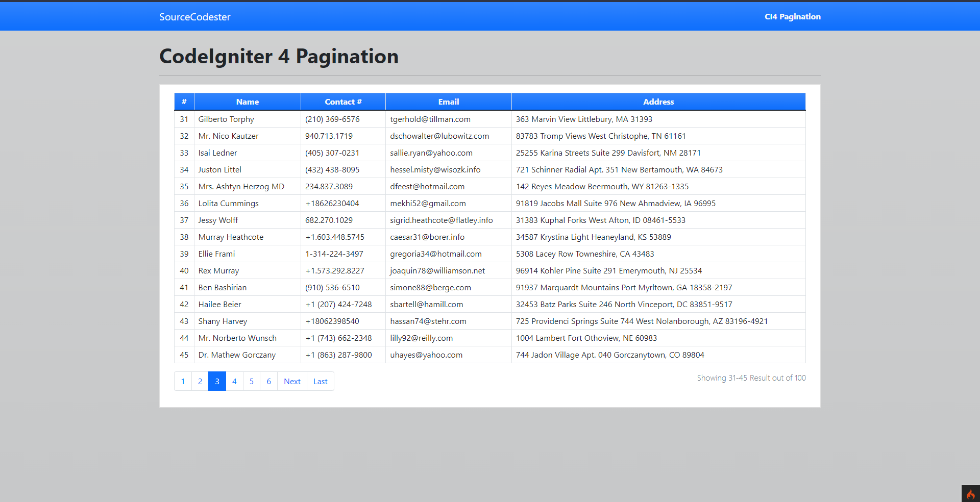Click the Address column header

point(658,102)
